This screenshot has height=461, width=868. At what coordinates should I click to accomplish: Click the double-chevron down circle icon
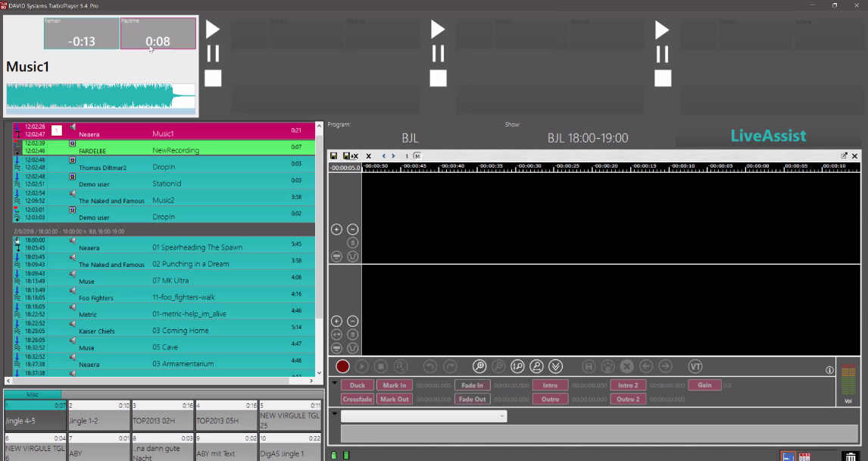click(x=556, y=367)
